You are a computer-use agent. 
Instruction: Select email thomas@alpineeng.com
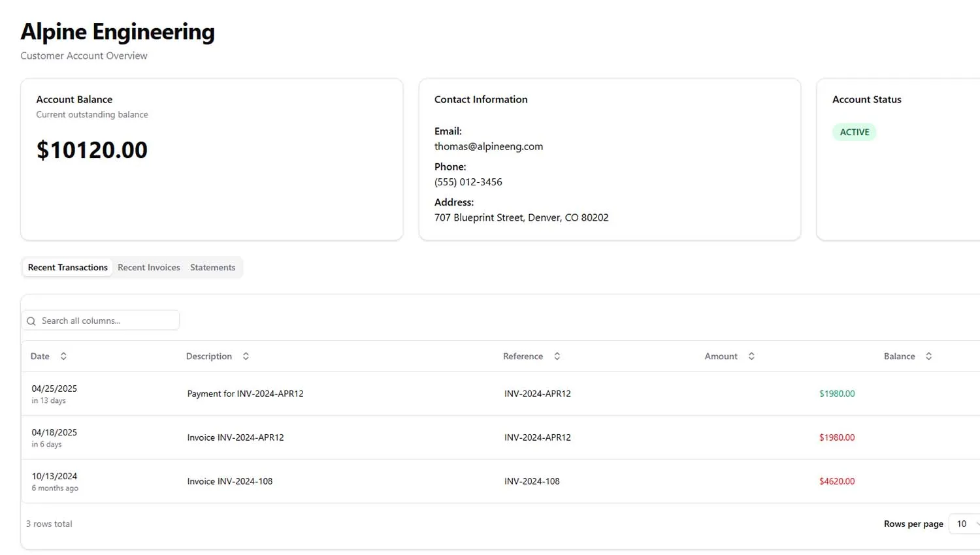(x=489, y=146)
